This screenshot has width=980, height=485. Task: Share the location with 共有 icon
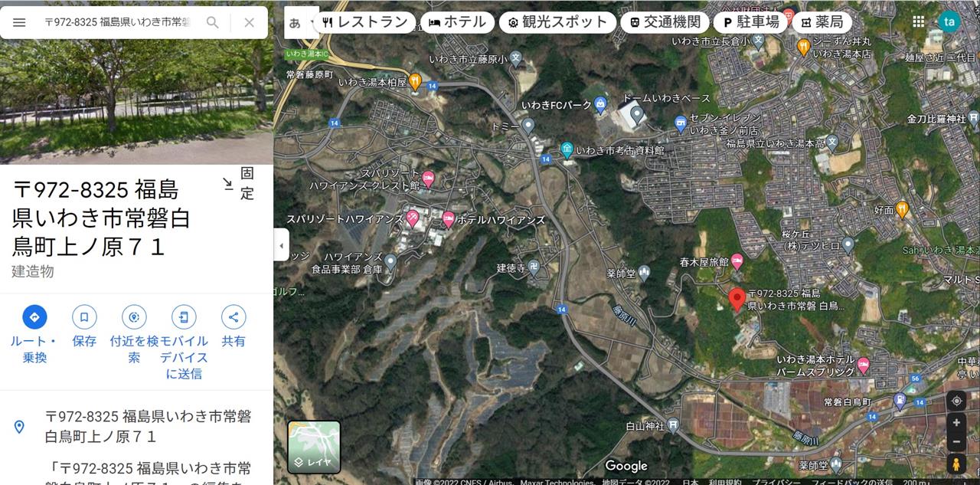coord(234,316)
